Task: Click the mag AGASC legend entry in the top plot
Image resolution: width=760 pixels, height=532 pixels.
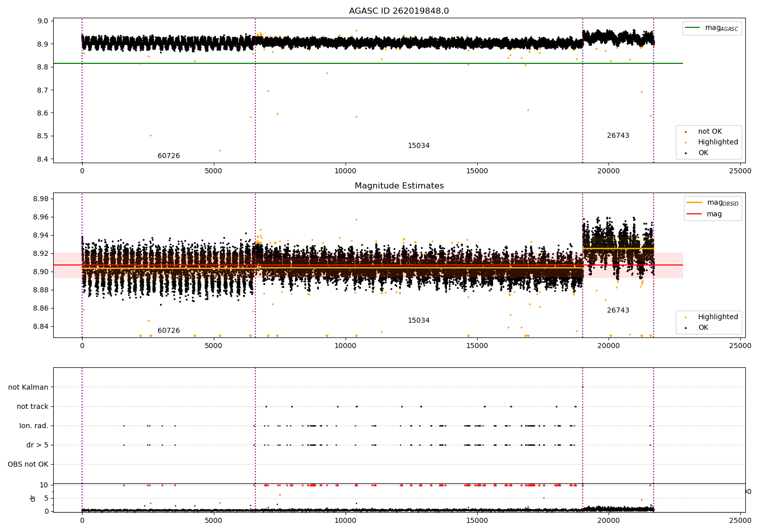Action: pyautogui.click(x=712, y=28)
